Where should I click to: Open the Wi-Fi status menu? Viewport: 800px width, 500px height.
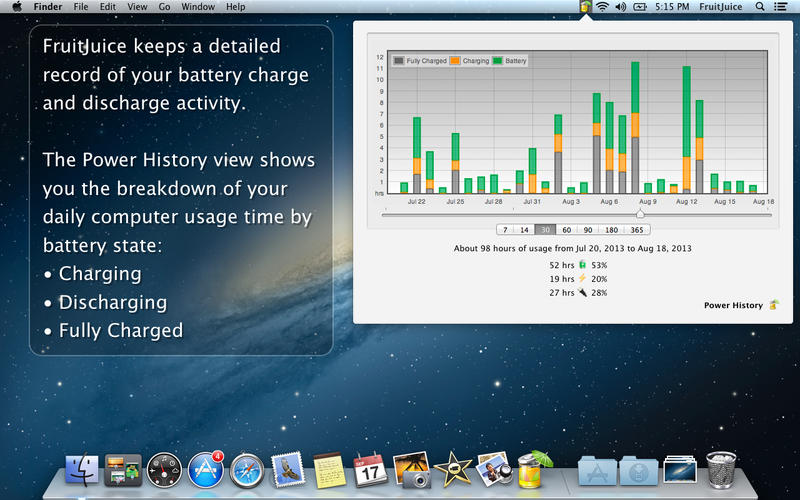[x=603, y=7]
